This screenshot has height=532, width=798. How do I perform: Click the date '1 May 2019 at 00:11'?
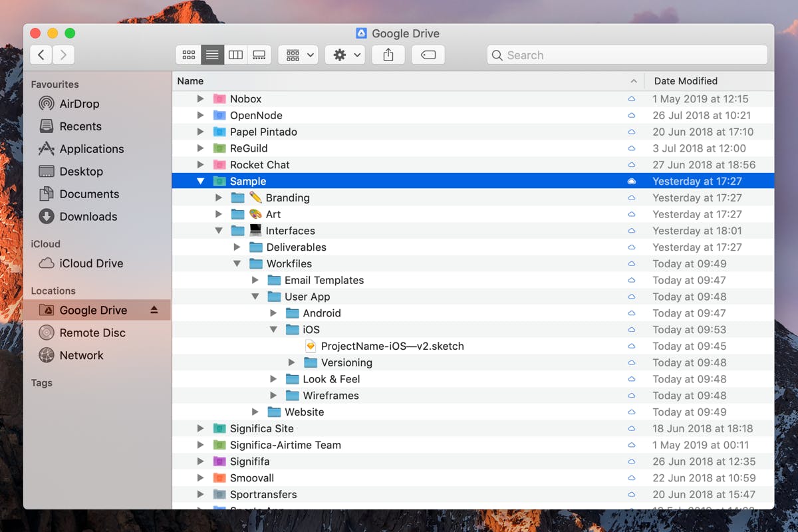(701, 445)
